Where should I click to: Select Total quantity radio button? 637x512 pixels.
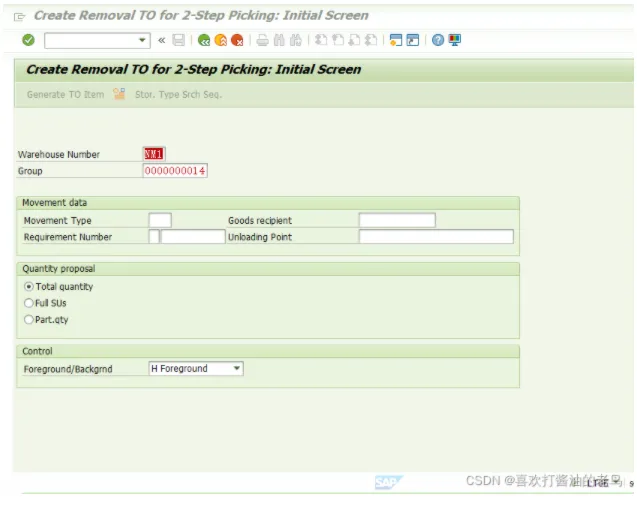click(28, 286)
